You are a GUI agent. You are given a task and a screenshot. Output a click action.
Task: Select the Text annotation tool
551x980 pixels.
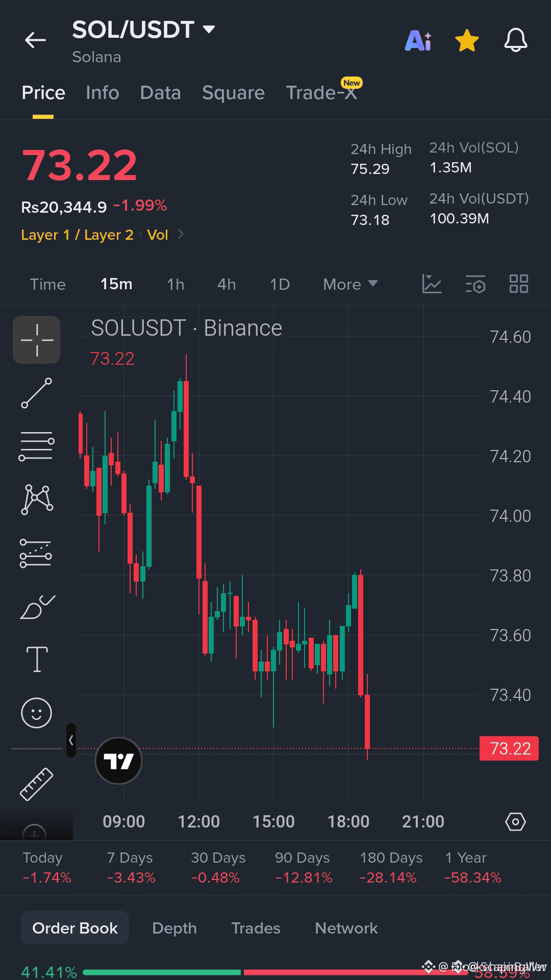point(37,659)
